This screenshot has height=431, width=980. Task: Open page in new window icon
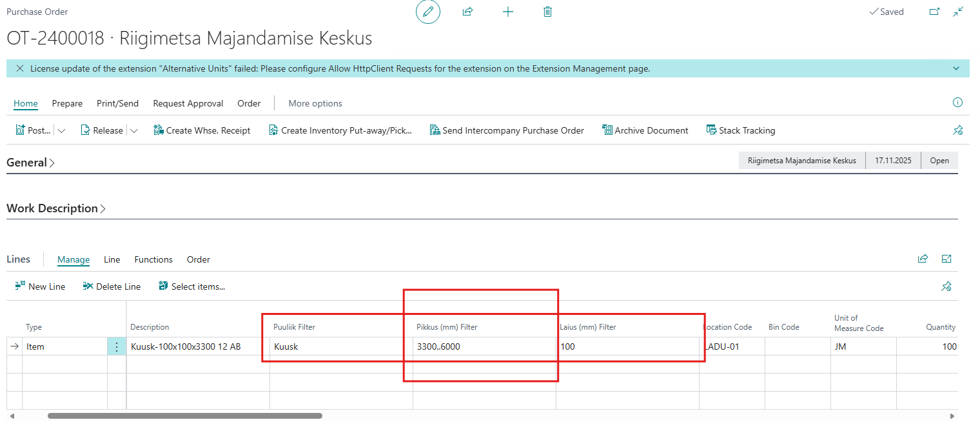(934, 12)
